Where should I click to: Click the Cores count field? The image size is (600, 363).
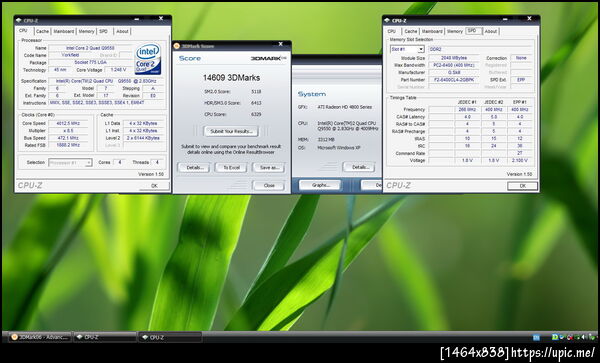click(x=119, y=163)
